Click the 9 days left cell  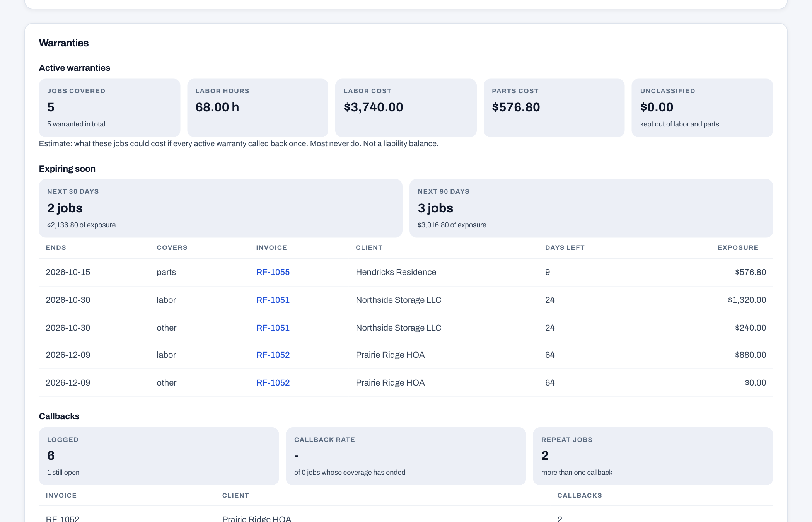click(548, 272)
